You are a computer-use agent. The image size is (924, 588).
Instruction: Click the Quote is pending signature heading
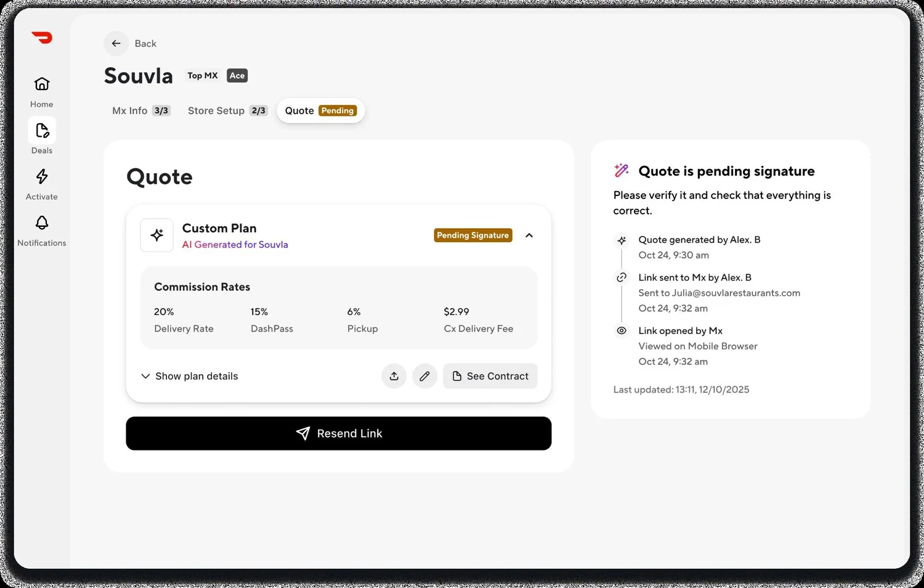click(726, 171)
